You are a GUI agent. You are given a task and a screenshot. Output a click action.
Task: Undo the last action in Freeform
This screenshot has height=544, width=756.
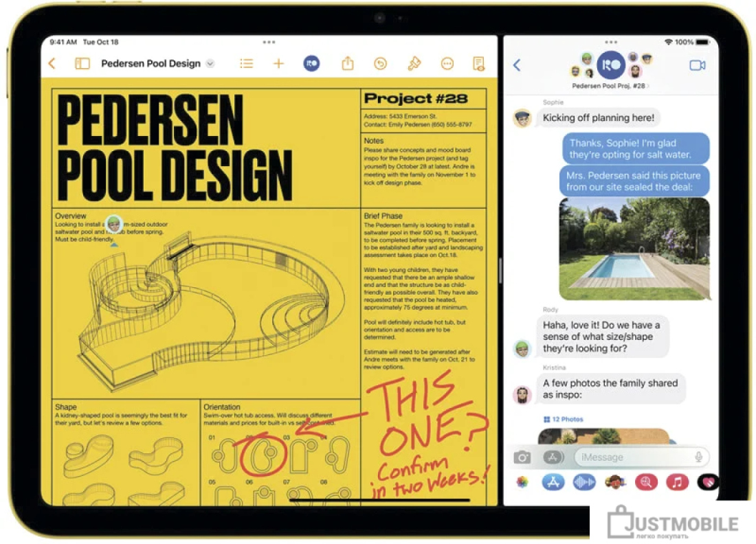[x=381, y=64]
